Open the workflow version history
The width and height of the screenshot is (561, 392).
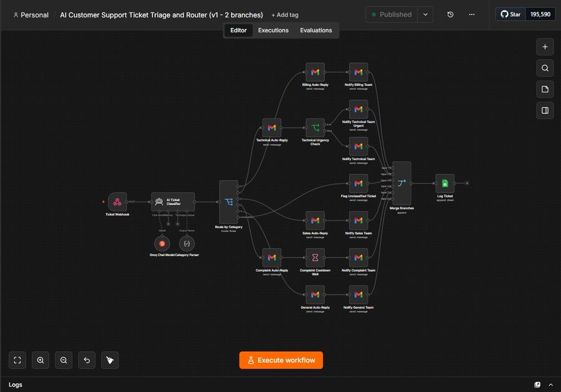[x=451, y=15]
